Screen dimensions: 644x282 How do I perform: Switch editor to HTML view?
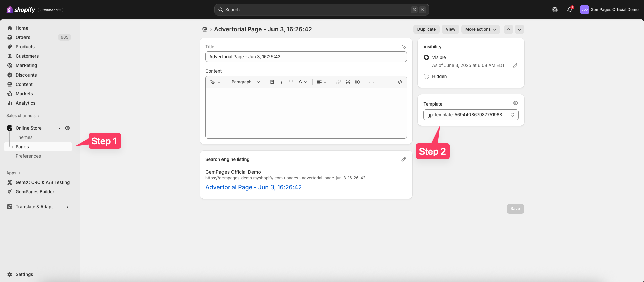[400, 82]
